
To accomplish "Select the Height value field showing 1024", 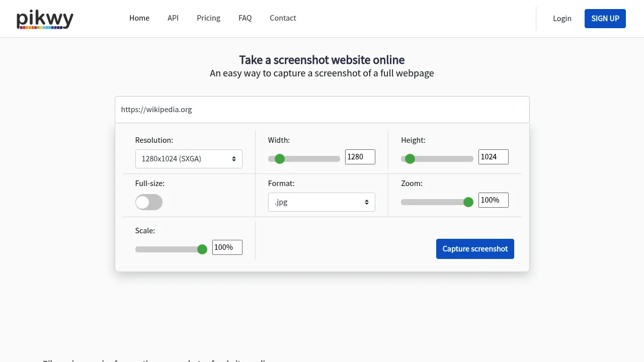I will click(493, 156).
